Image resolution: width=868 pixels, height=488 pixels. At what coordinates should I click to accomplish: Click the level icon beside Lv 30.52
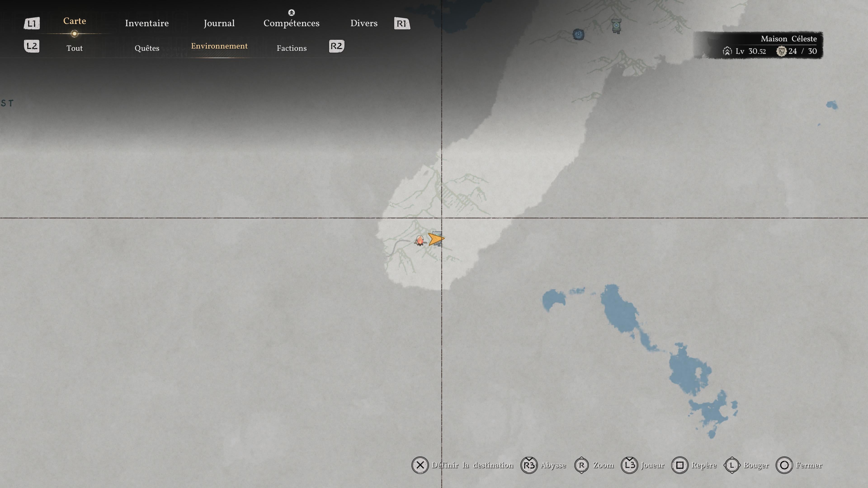[727, 51]
